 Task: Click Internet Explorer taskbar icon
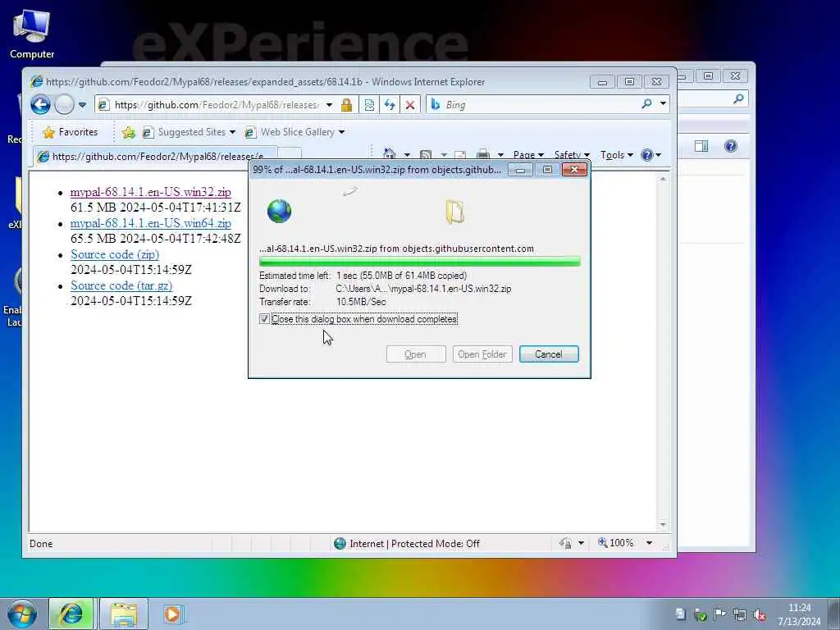click(71, 614)
